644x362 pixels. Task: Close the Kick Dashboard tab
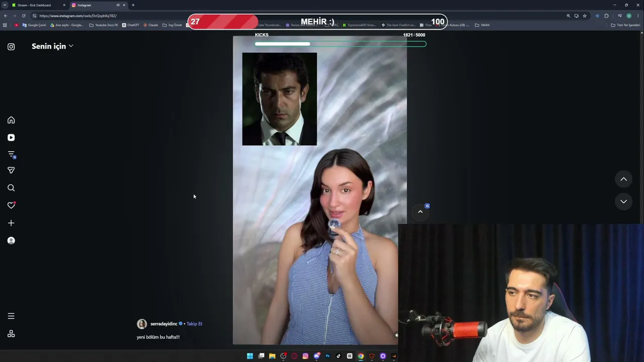point(64,5)
